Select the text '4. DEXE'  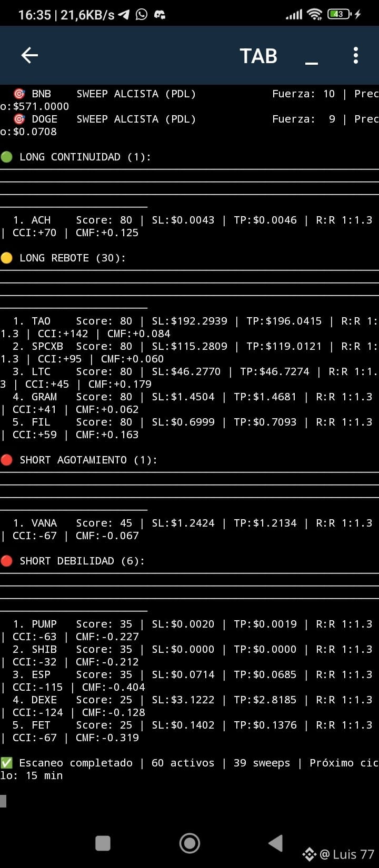pyautogui.click(x=35, y=700)
